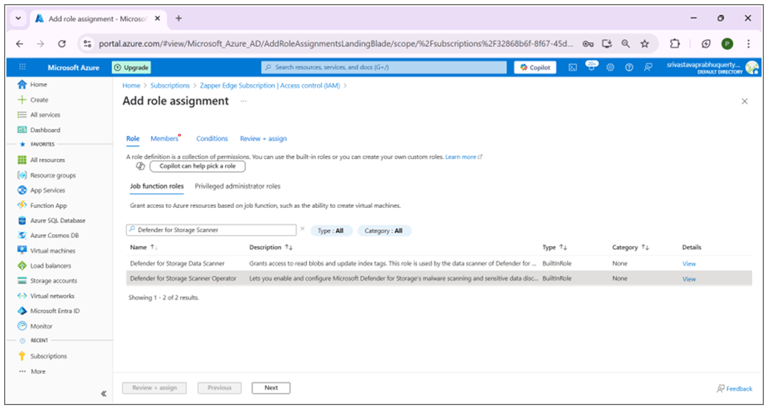Open the Storage accounts icon
The height and width of the screenshot is (408, 768).
point(22,281)
